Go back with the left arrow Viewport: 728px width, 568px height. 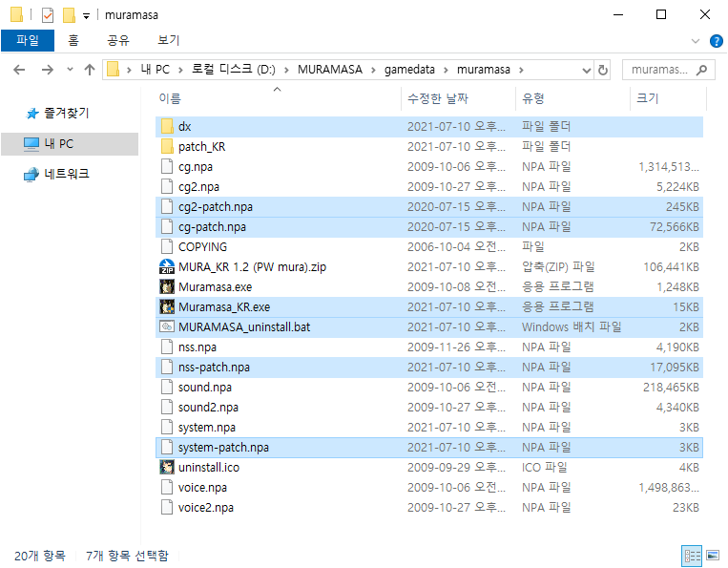click(x=19, y=70)
